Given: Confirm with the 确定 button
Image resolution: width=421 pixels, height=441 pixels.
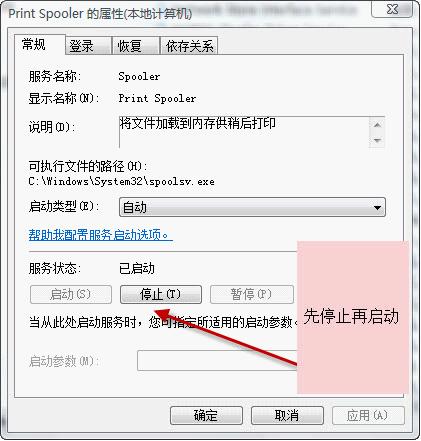Looking at the screenshot, I should coord(206,415).
